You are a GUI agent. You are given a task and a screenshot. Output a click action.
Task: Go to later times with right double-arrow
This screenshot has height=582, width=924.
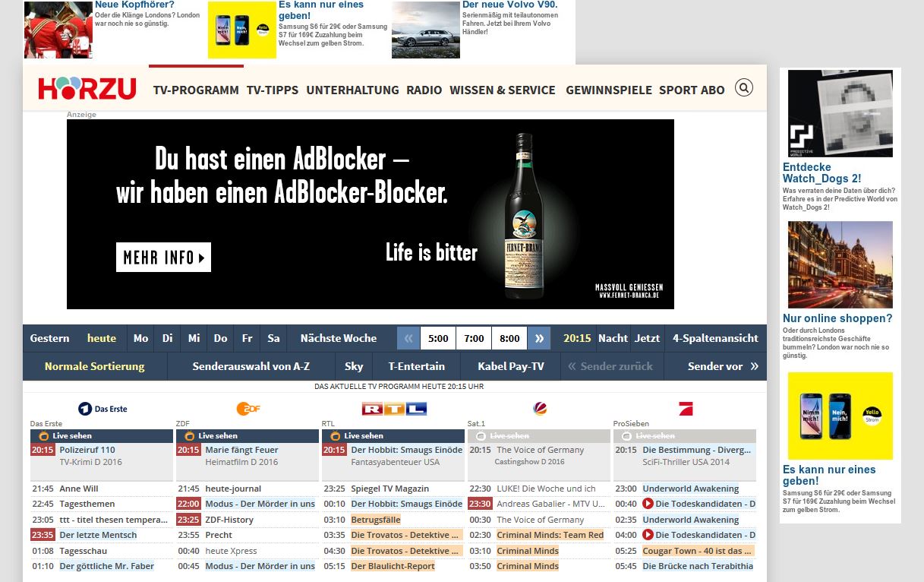(x=539, y=338)
